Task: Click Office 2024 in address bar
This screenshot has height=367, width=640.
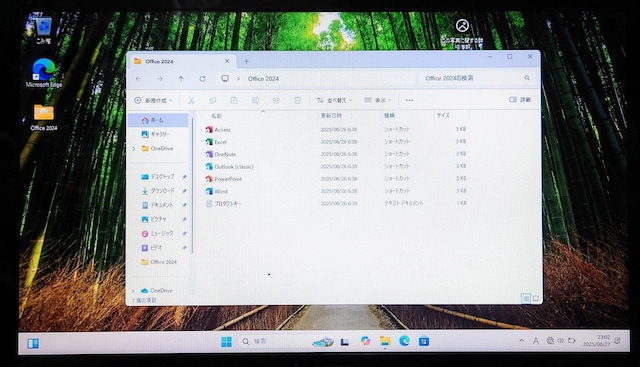Action: click(263, 78)
